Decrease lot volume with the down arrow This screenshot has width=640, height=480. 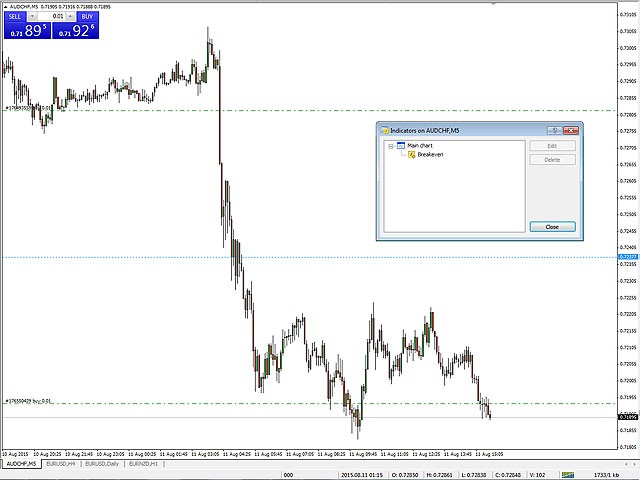[33, 16]
